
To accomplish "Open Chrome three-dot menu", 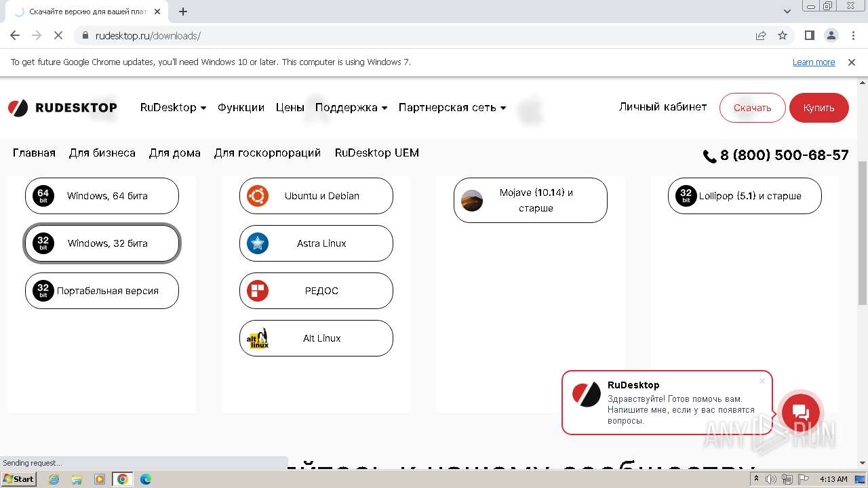I will [852, 35].
